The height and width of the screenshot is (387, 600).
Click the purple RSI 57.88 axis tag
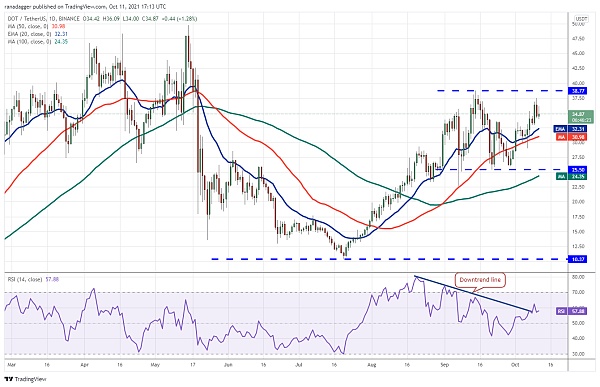click(x=571, y=311)
